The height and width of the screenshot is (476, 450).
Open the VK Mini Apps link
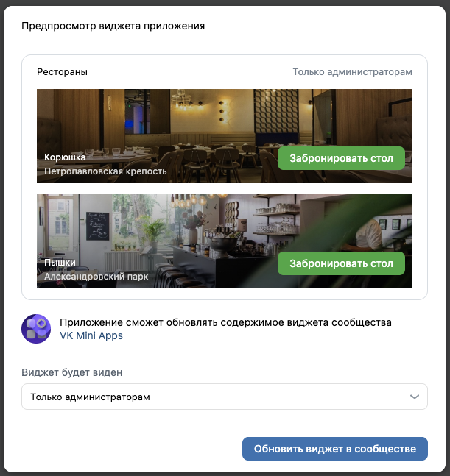(91, 335)
